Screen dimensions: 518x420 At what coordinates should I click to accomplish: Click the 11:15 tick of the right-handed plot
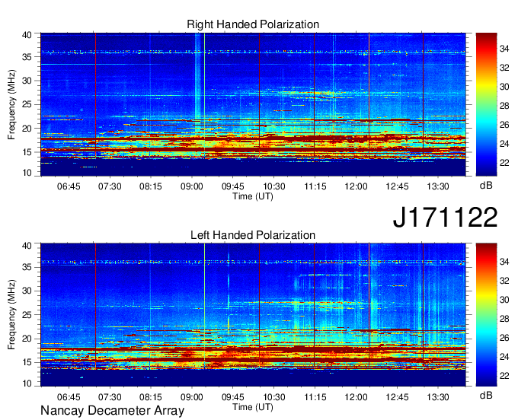pos(315,186)
